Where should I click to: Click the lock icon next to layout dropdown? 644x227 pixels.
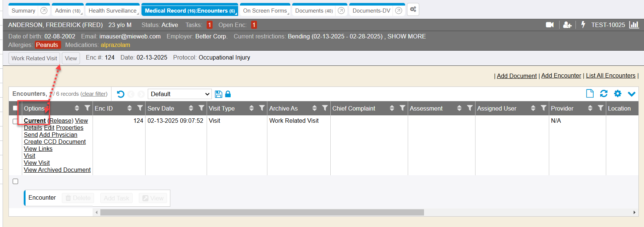click(228, 94)
